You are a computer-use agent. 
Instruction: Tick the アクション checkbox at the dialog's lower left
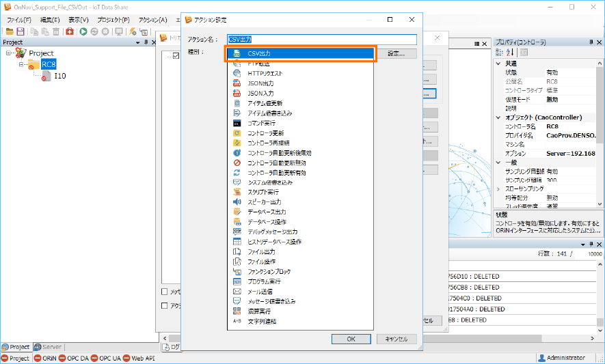point(165,306)
